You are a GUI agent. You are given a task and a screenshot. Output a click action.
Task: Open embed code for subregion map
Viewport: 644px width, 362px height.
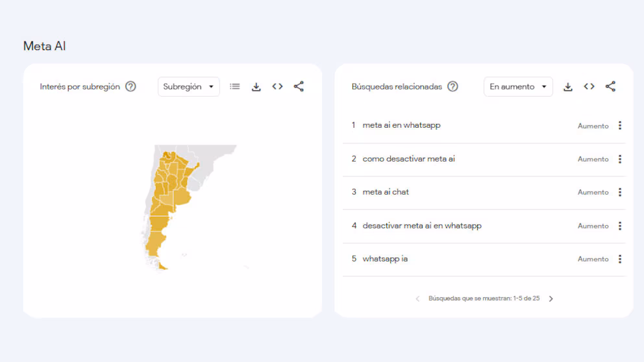click(278, 86)
